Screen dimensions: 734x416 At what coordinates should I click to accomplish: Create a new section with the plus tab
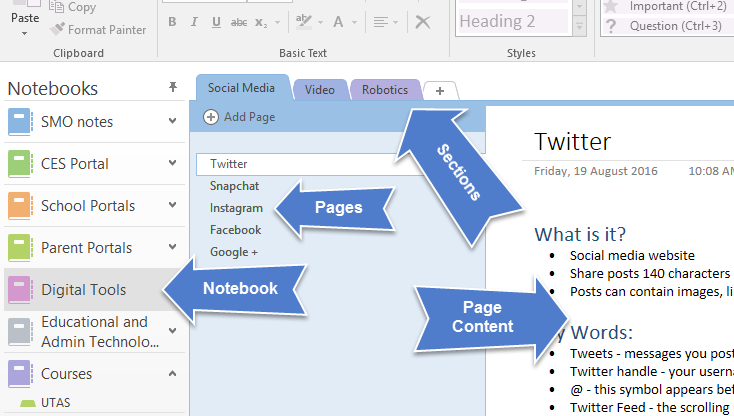point(440,91)
